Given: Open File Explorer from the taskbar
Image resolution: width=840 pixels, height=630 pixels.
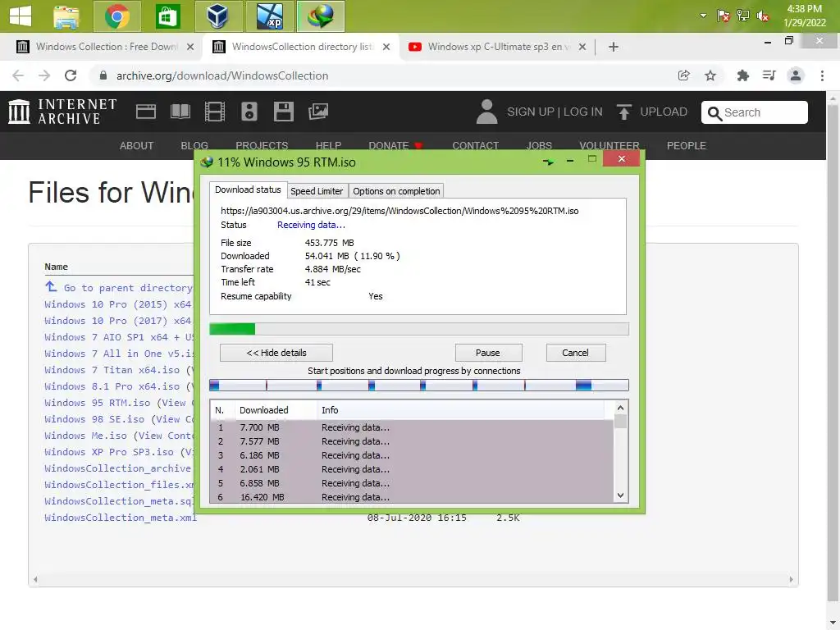Looking at the screenshot, I should (66, 16).
